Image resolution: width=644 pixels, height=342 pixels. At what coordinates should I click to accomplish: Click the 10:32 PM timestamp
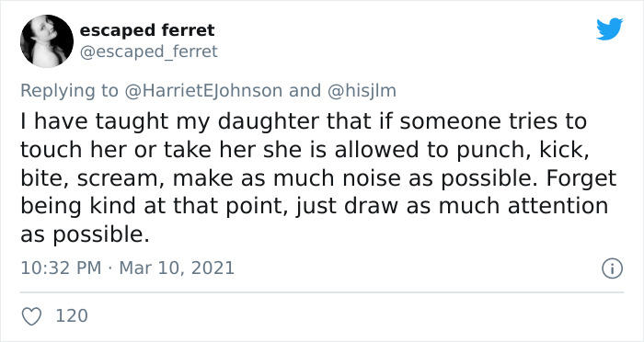(x=61, y=268)
